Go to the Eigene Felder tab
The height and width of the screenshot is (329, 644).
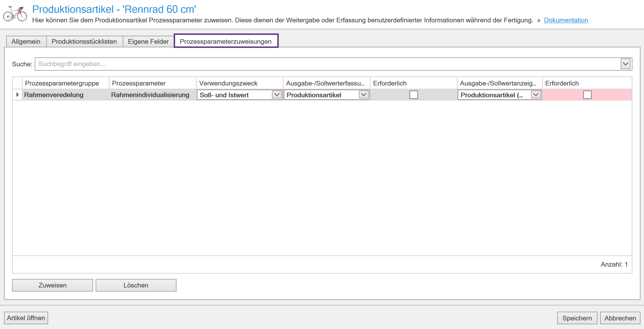point(148,42)
